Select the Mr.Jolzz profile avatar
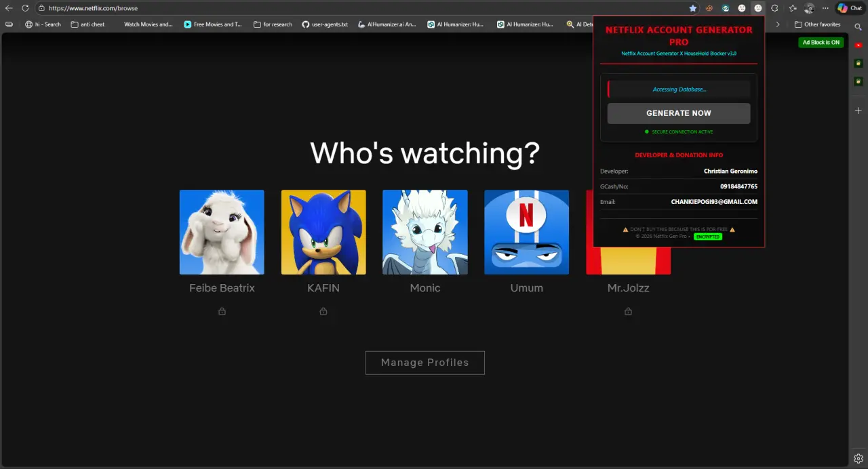The width and height of the screenshot is (868, 469). (628, 261)
